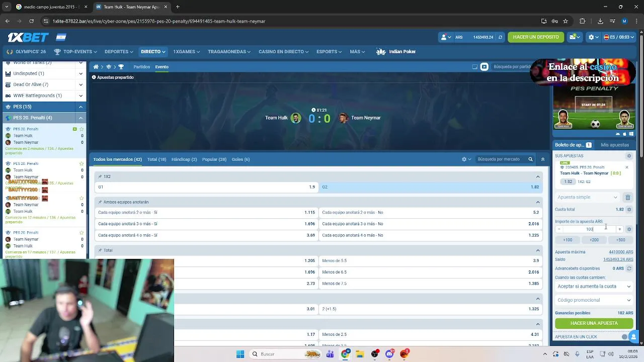Select Menos de 5.5 odds 3.9
This screenshot has width=644, height=362.
(431, 261)
